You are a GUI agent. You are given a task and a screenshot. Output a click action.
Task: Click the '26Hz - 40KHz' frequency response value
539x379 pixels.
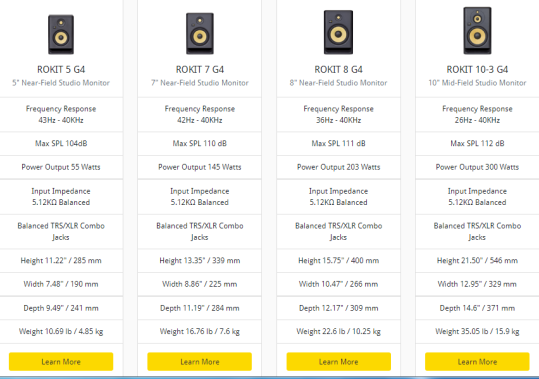[x=477, y=120]
